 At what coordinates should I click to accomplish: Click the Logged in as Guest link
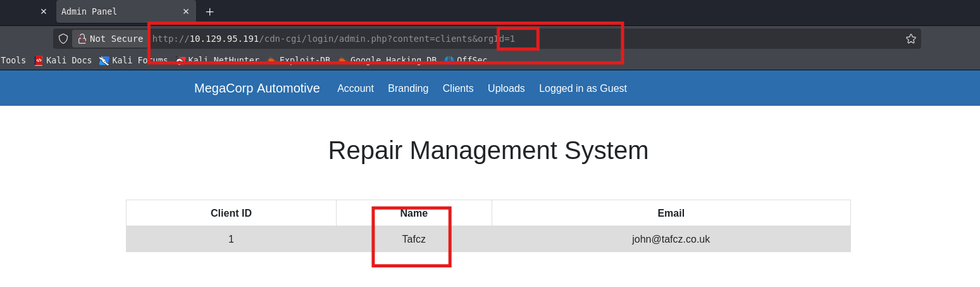[x=583, y=89]
